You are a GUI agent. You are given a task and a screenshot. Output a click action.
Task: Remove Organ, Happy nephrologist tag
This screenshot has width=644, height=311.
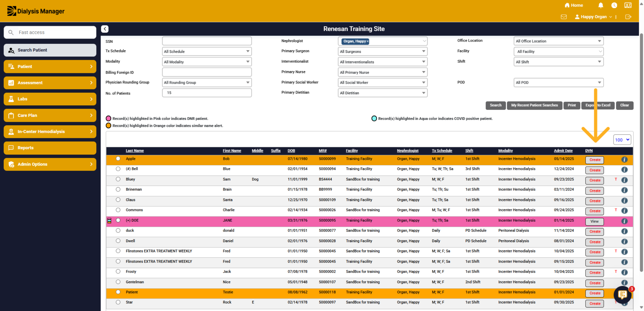click(368, 41)
